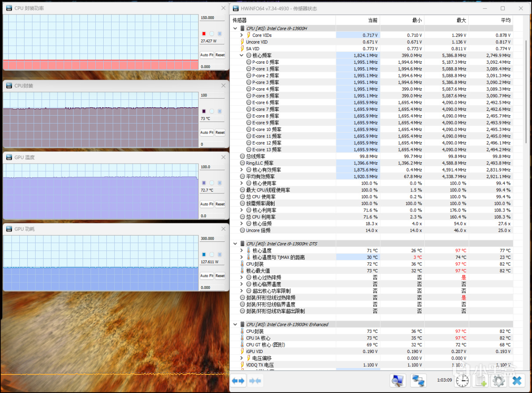
Task: Click dark purple swatch in CPU封装 graph
Action: [x=204, y=111]
